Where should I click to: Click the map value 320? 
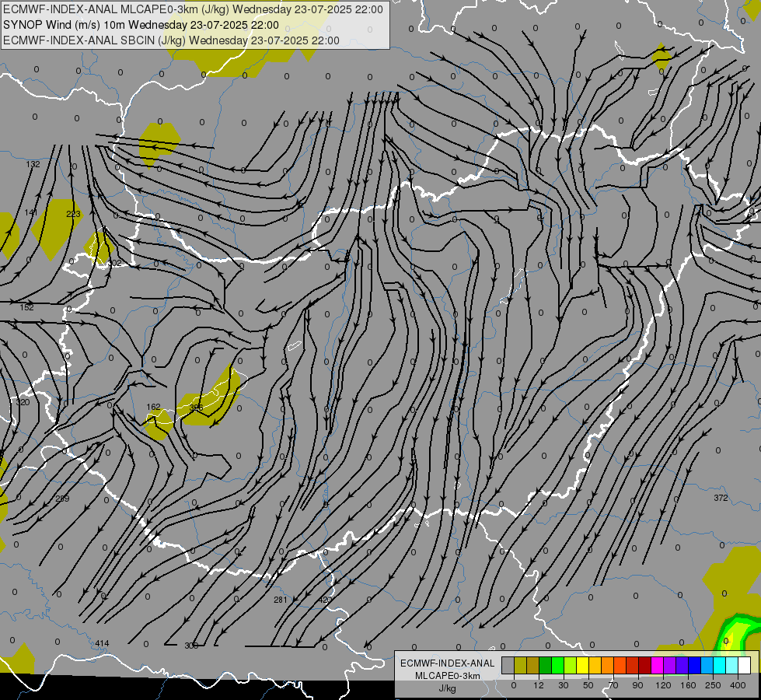[23, 402]
